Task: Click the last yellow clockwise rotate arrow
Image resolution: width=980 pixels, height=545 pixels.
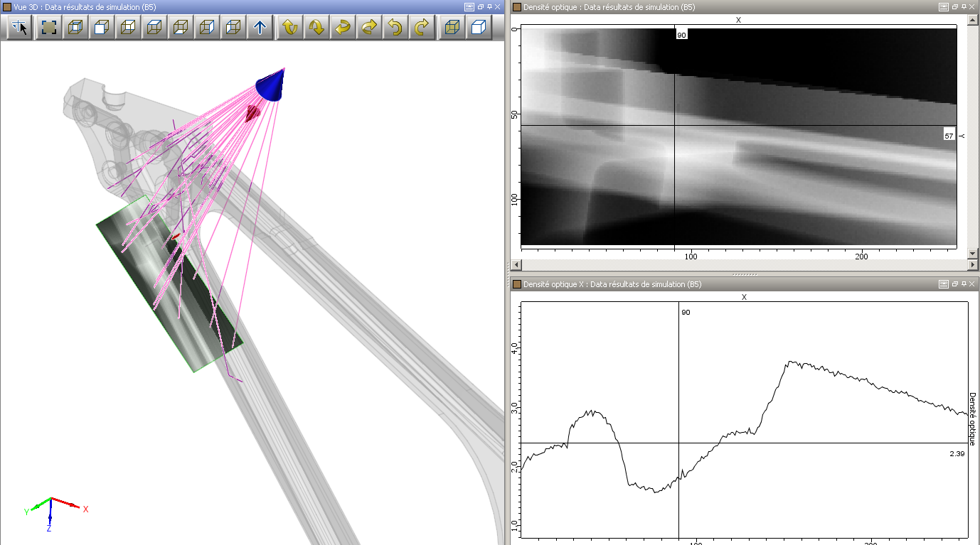Action: tap(422, 28)
